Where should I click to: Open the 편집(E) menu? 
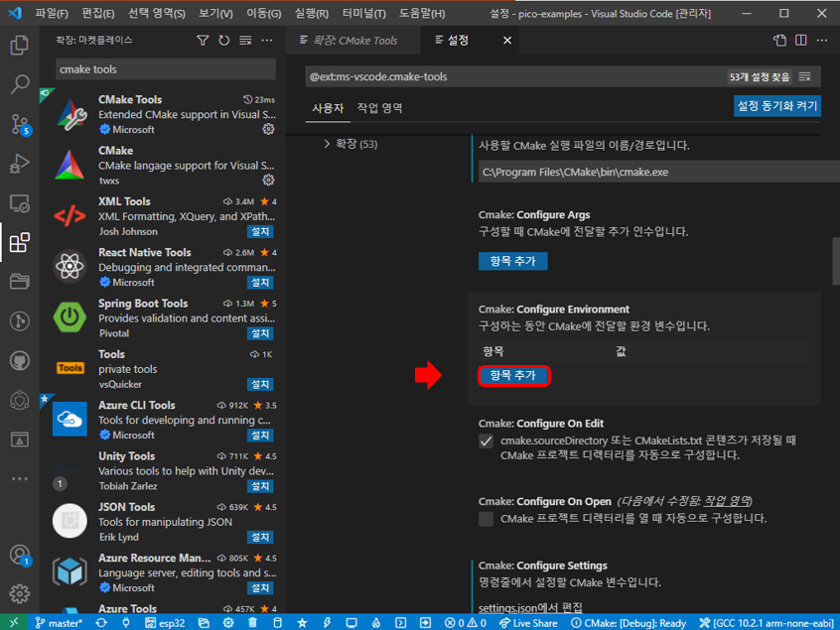tap(98, 13)
